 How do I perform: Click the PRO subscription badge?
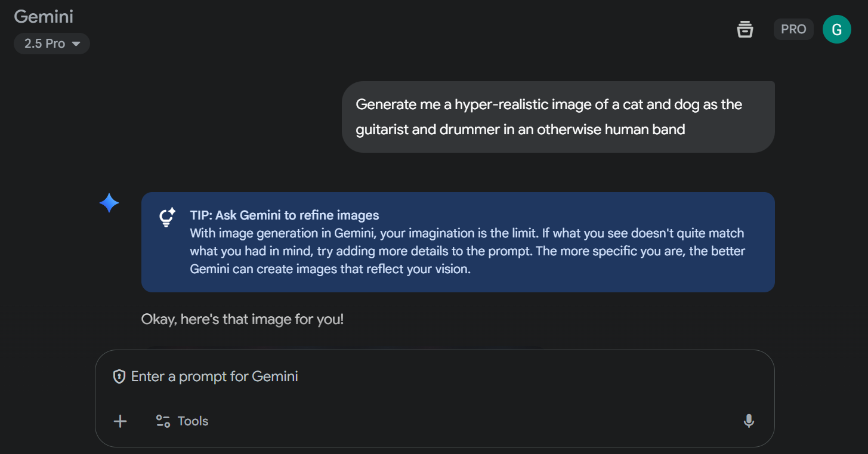click(793, 29)
